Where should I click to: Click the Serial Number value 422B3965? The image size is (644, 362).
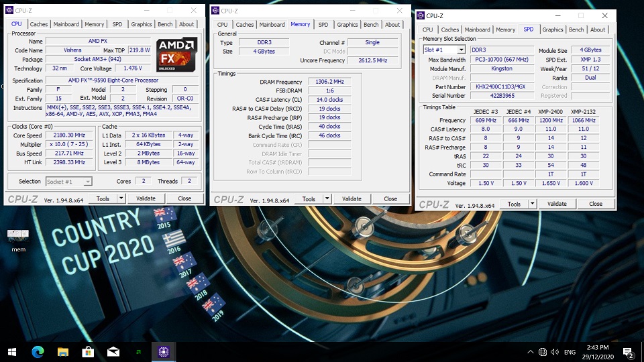[502, 96]
